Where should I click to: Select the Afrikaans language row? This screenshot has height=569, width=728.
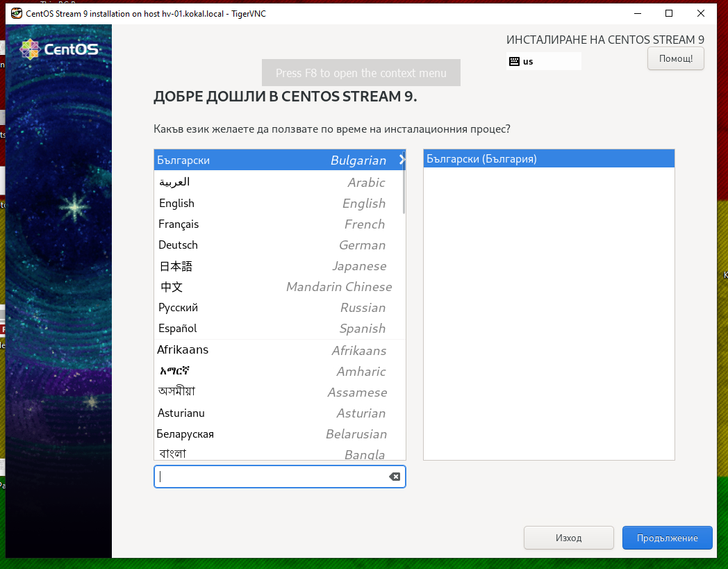pos(279,350)
